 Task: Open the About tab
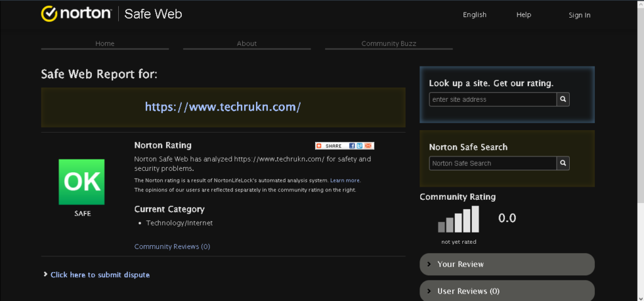click(x=247, y=43)
